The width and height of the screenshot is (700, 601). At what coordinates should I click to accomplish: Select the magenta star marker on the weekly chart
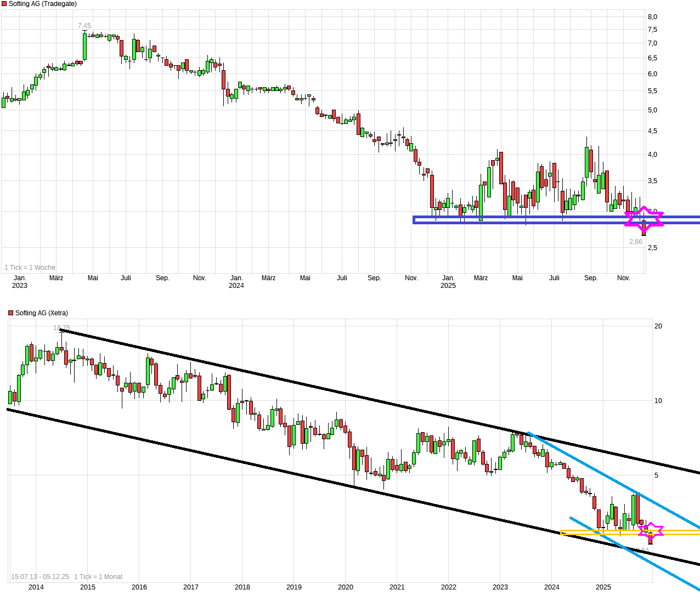[643, 219]
